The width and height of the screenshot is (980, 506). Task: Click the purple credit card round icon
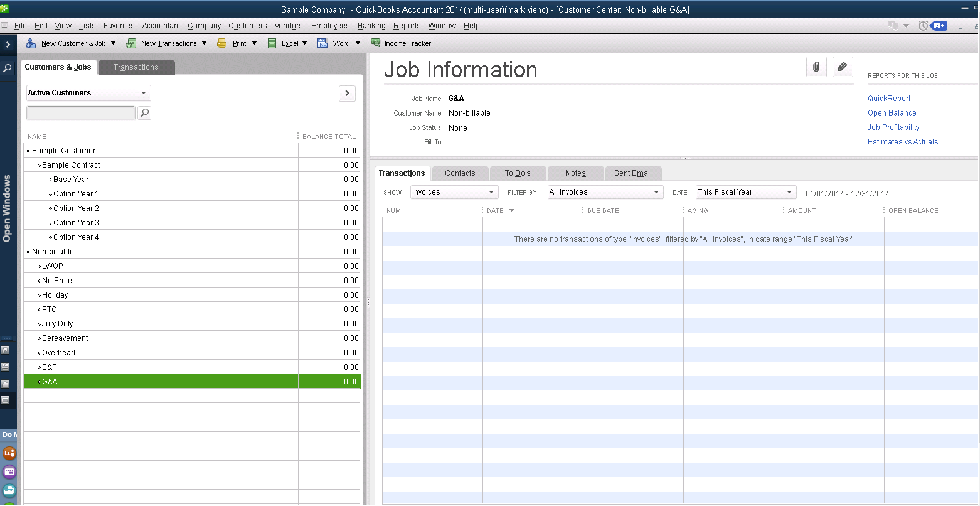[x=9, y=471]
